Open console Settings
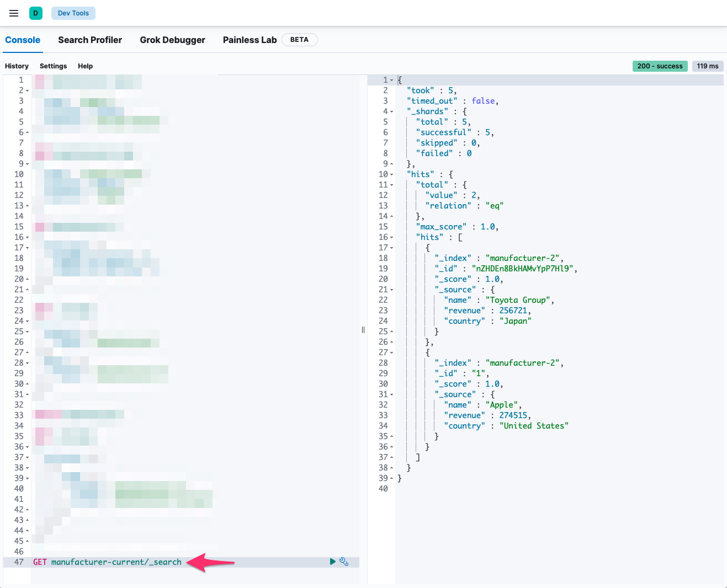Screen dimensions: 727x588 click(53, 66)
